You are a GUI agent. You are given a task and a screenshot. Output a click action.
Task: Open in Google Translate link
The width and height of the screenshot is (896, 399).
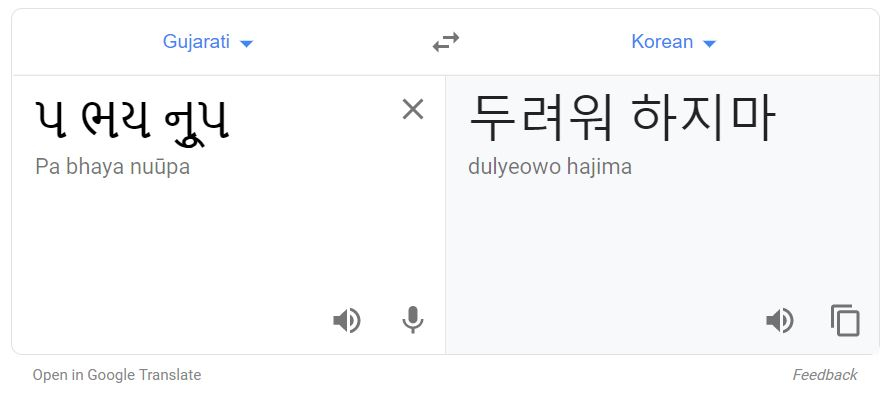(117, 375)
